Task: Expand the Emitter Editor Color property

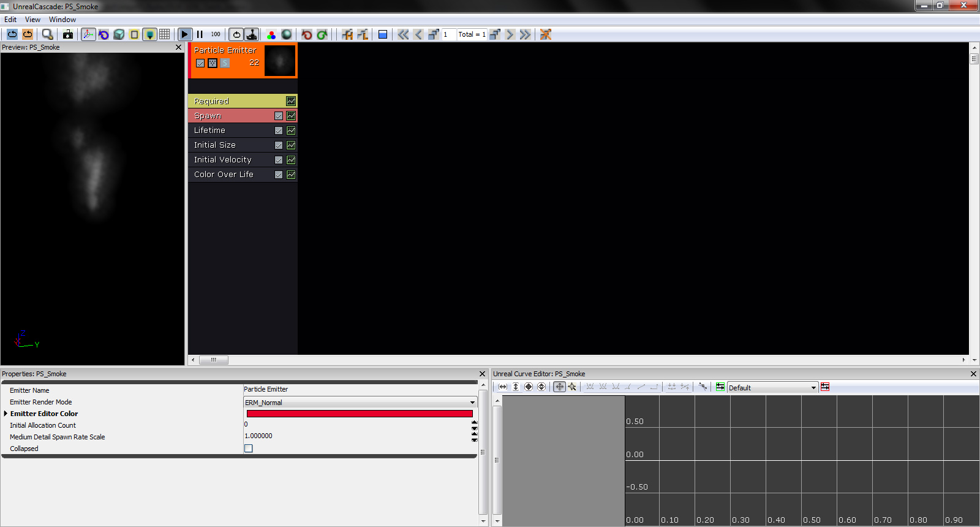Action: tap(6, 414)
